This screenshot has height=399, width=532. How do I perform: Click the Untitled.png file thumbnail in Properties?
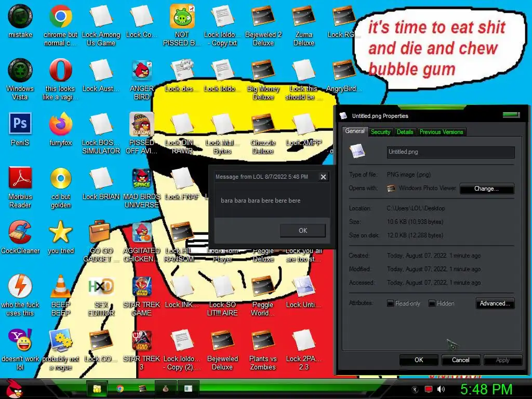tap(357, 151)
